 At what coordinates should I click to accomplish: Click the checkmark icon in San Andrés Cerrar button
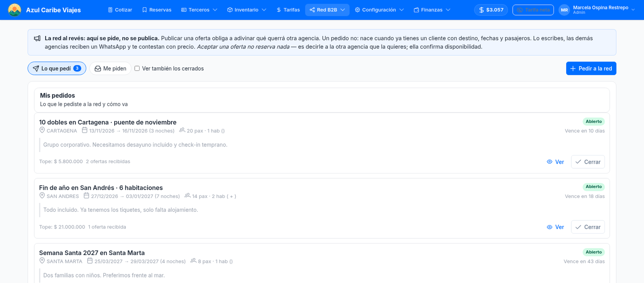pos(578,227)
